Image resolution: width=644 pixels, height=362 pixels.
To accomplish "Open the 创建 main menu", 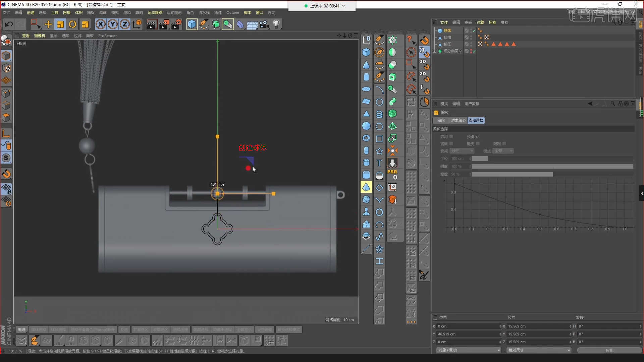I will coord(31,12).
